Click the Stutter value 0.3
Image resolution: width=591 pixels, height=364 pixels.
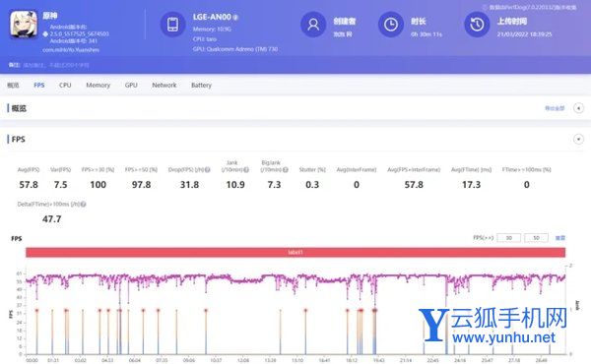pos(312,185)
